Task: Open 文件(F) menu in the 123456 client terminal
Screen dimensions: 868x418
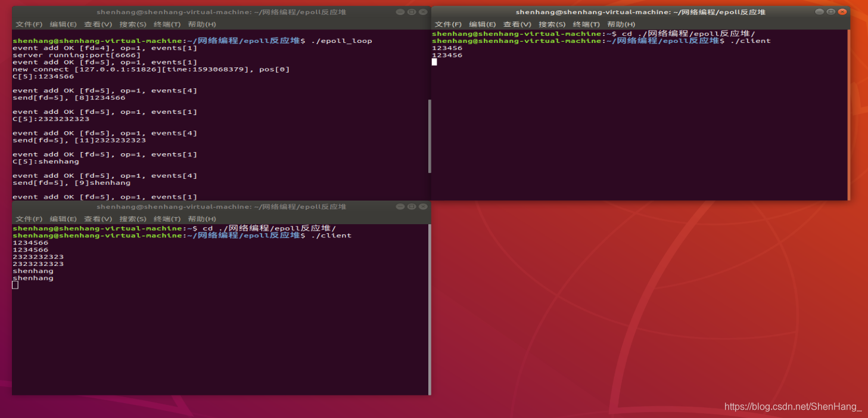Action: 448,24
